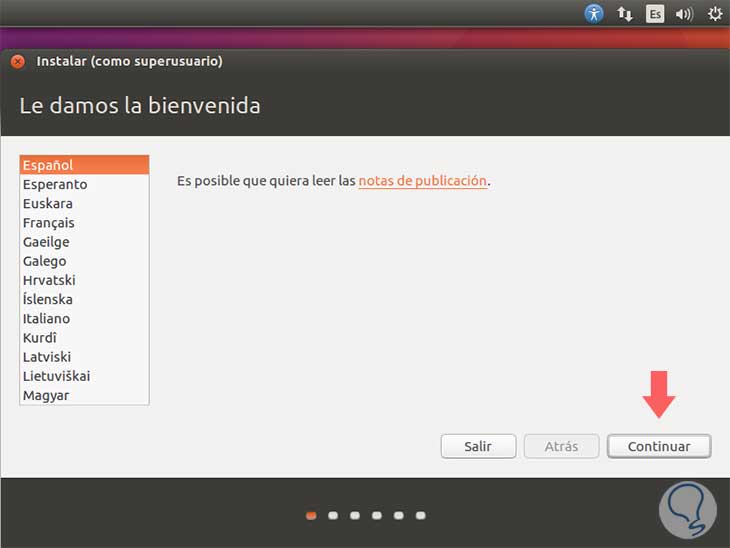Select Magyar in the language list
The height and width of the screenshot is (548, 730).
(84, 395)
